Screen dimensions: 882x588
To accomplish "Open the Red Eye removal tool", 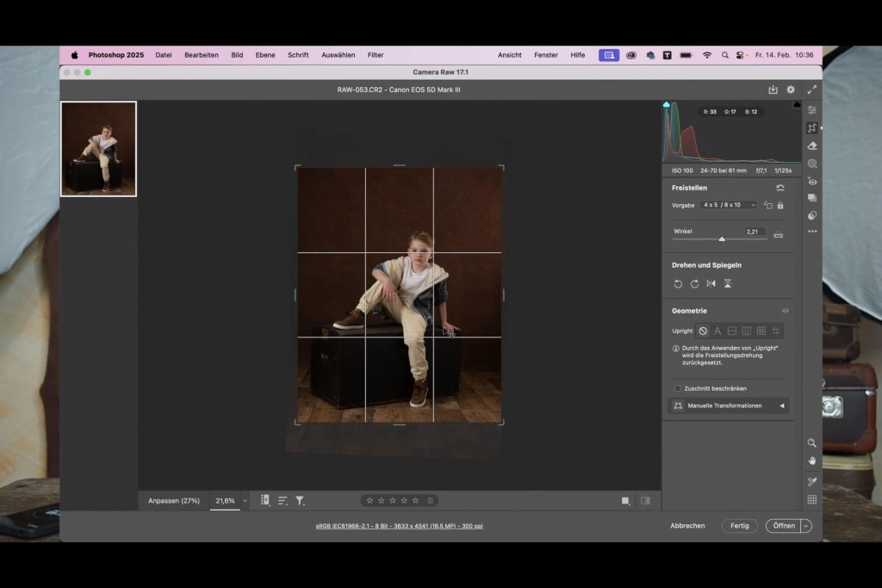I will click(x=811, y=181).
